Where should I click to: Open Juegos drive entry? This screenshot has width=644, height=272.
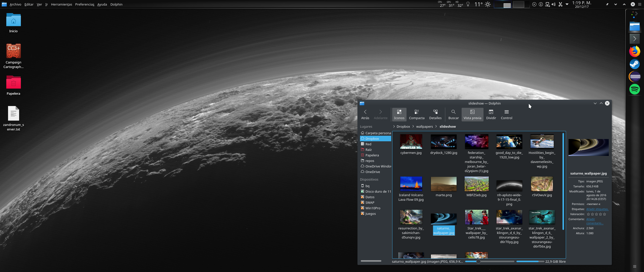pos(376,214)
